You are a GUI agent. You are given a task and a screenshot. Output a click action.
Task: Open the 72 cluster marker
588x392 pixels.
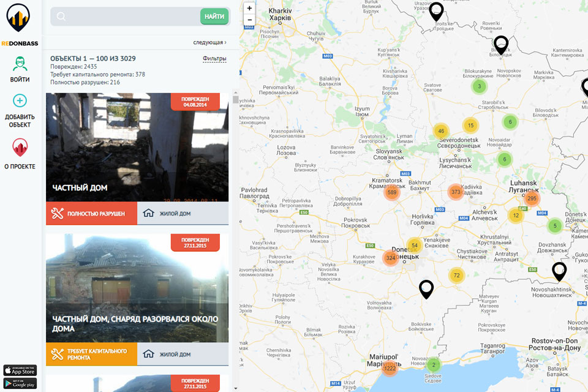[x=456, y=276]
